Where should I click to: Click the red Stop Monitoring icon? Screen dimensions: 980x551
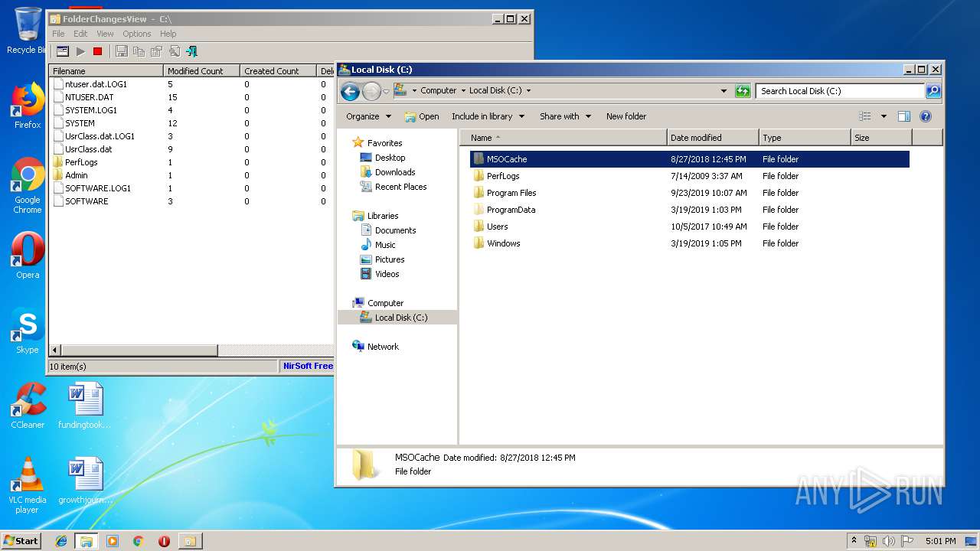(x=97, y=51)
